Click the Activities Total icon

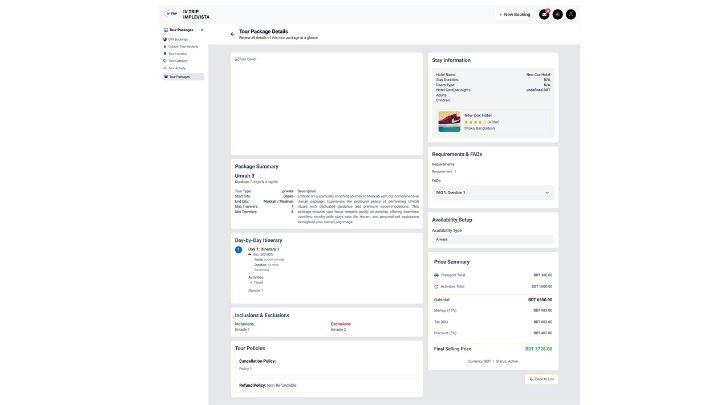pyautogui.click(x=436, y=285)
